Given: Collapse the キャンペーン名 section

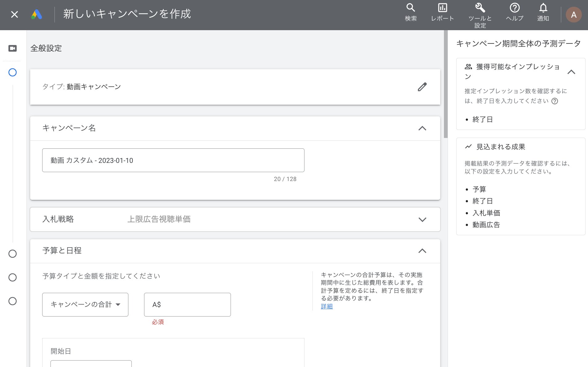Looking at the screenshot, I should tap(423, 128).
